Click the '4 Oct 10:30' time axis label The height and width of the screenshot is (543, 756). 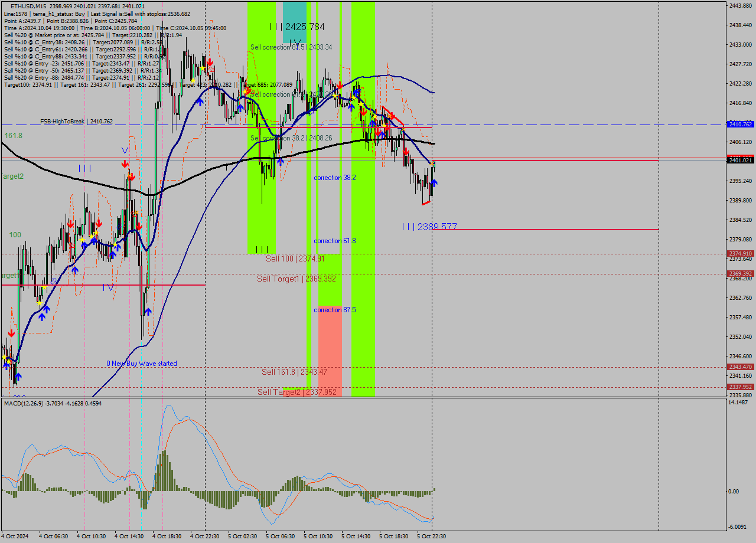click(x=92, y=537)
